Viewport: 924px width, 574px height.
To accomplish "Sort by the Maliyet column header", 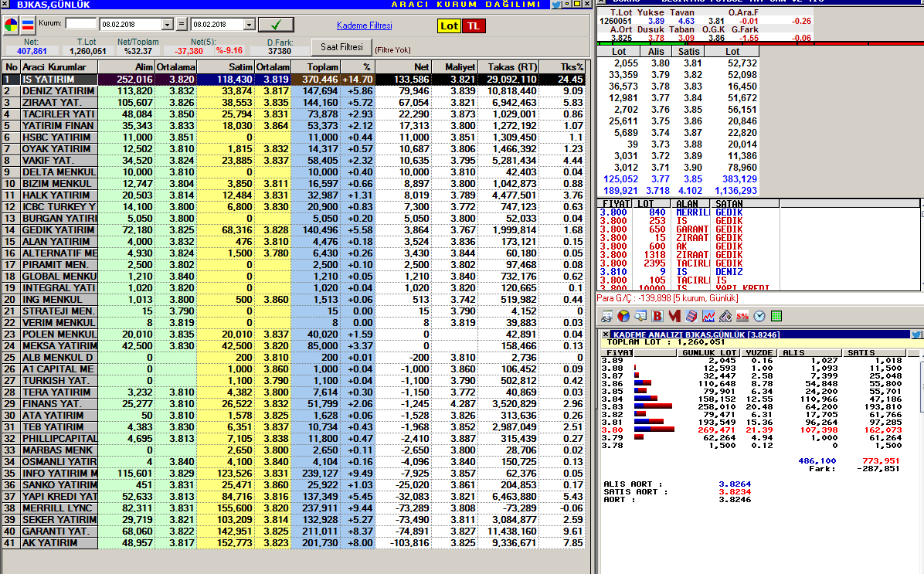I will (454, 67).
